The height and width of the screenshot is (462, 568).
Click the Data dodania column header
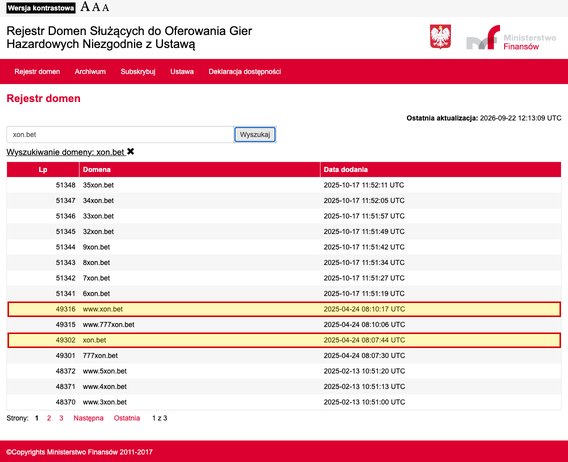click(440, 170)
